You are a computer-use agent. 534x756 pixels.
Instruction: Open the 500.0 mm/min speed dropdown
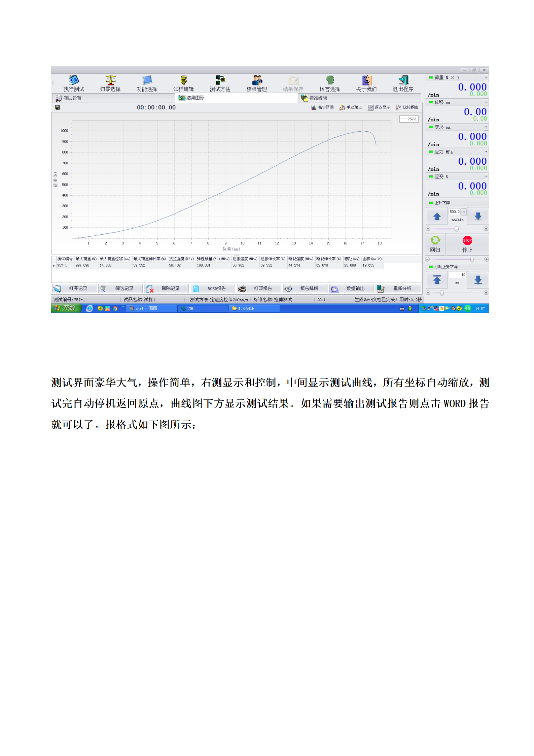464,212
